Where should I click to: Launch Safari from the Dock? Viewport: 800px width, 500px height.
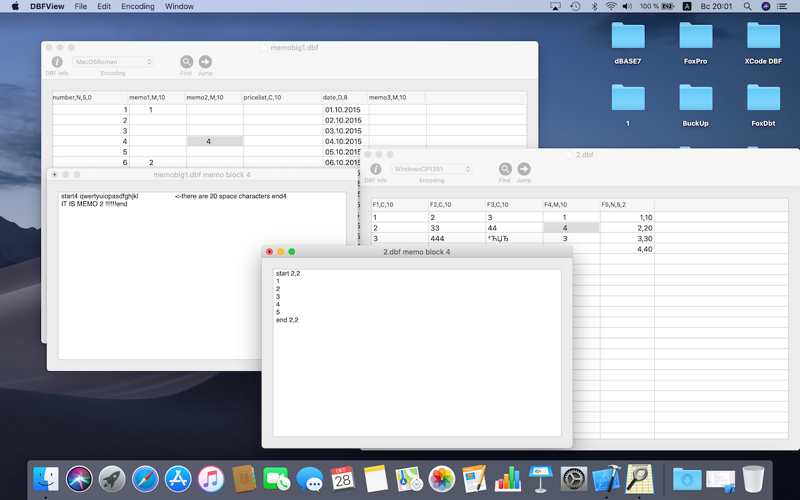point(145,478)
